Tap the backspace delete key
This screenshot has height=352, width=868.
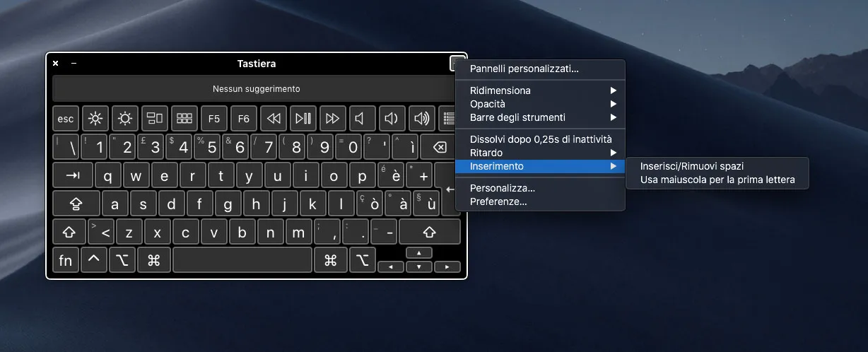(440, 147)
